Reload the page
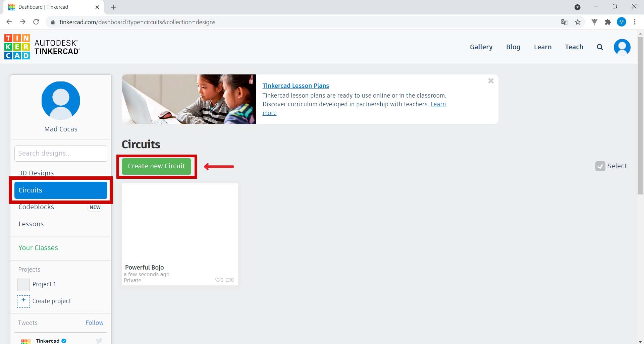644x344 pixels. pyautogui.click(x=36, y=22)
